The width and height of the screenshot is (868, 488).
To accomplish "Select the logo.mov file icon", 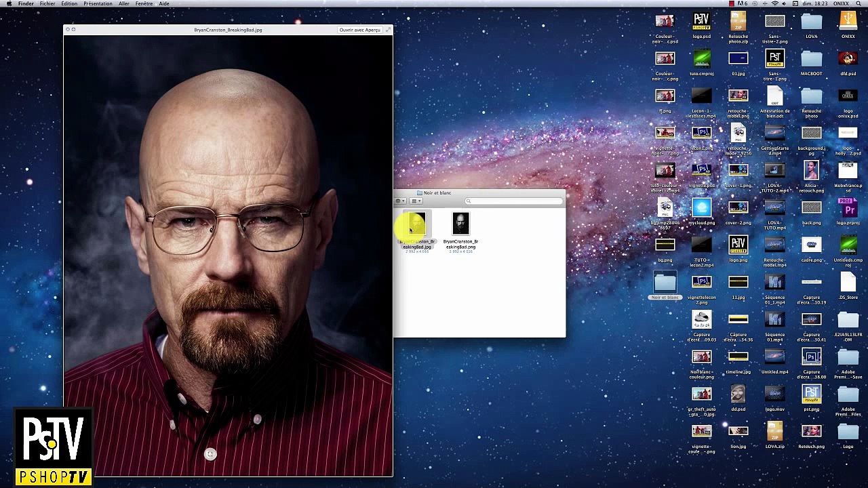I will coord(774,394).
